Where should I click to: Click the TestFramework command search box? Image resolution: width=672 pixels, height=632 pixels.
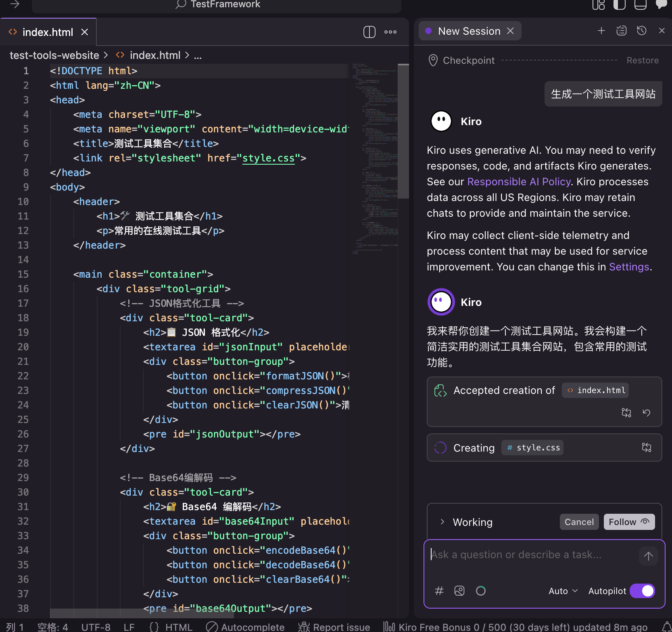[x=217, y=5]
